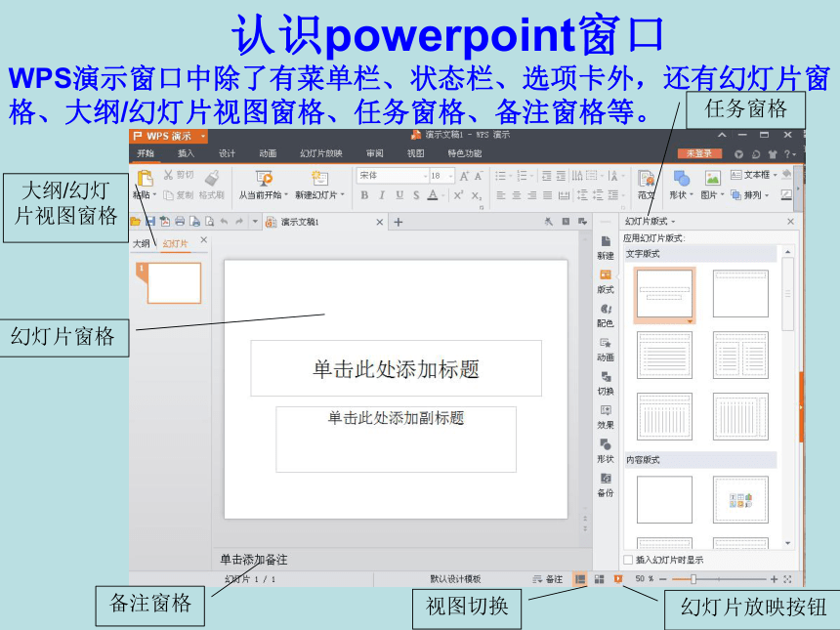This screenshot has height=630, width=840.
Task: Open the Paste (粘贴) dropdown arrow
Action: (x=154, y=195)
